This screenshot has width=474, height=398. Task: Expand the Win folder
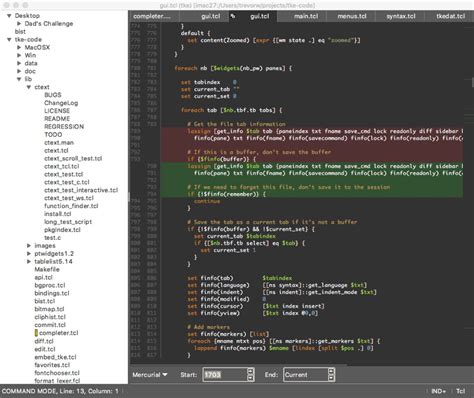point(19,55)
